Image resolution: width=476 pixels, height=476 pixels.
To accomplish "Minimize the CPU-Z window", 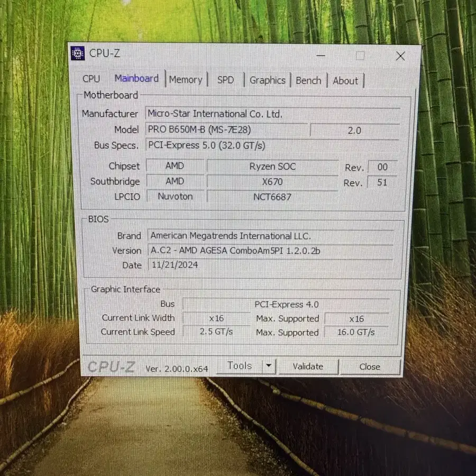I will click(321, 56).
